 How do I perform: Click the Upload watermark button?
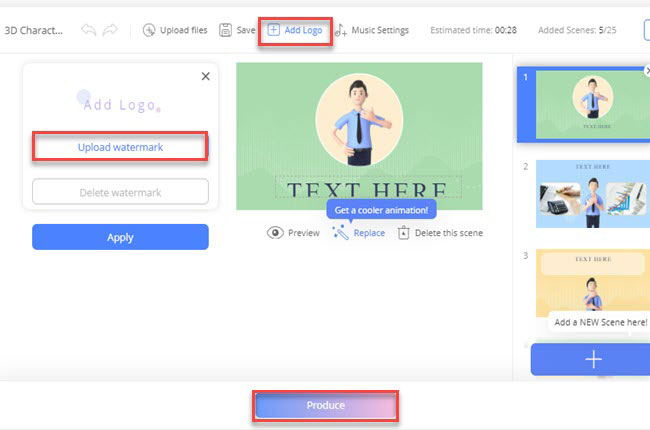pyautogui.click(x=120, y=147)
